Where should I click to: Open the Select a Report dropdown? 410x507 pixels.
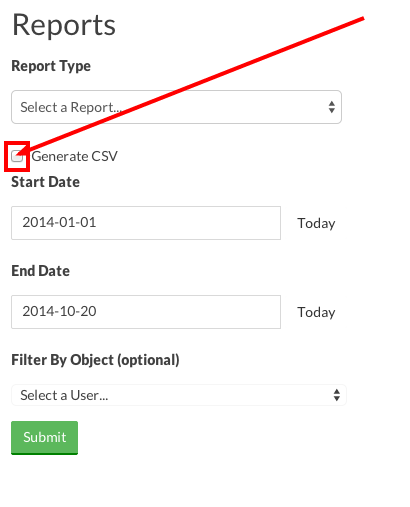pos(176,107)
